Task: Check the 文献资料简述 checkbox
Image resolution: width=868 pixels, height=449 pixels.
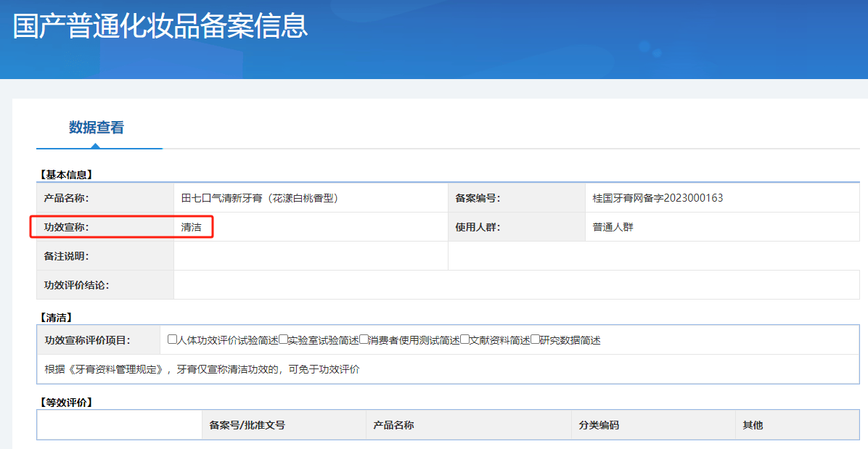Action: [463, 339]
